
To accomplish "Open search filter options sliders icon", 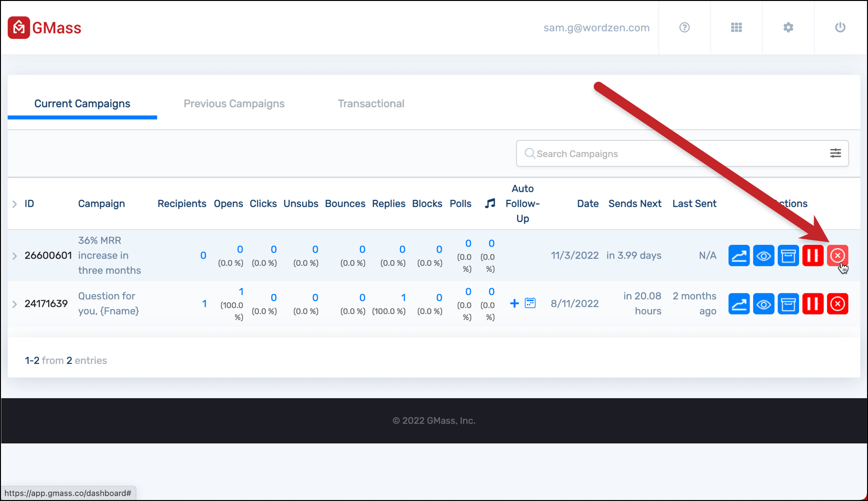I will pos(835,153).
